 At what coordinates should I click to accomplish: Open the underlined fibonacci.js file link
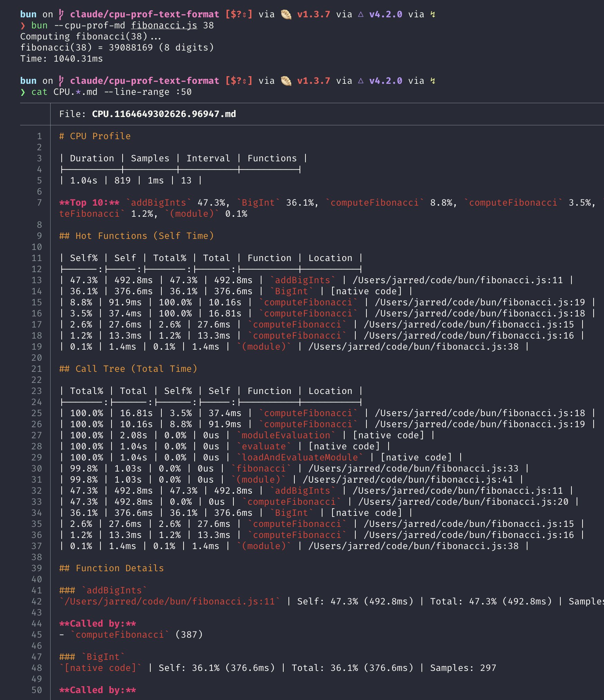pyautogui.click(x=164, y=26)
